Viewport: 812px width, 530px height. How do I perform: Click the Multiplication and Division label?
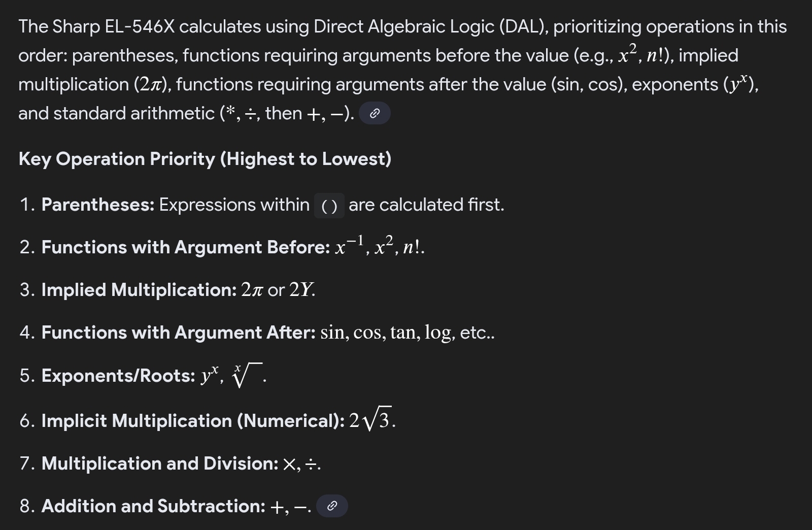coord(160,463)
